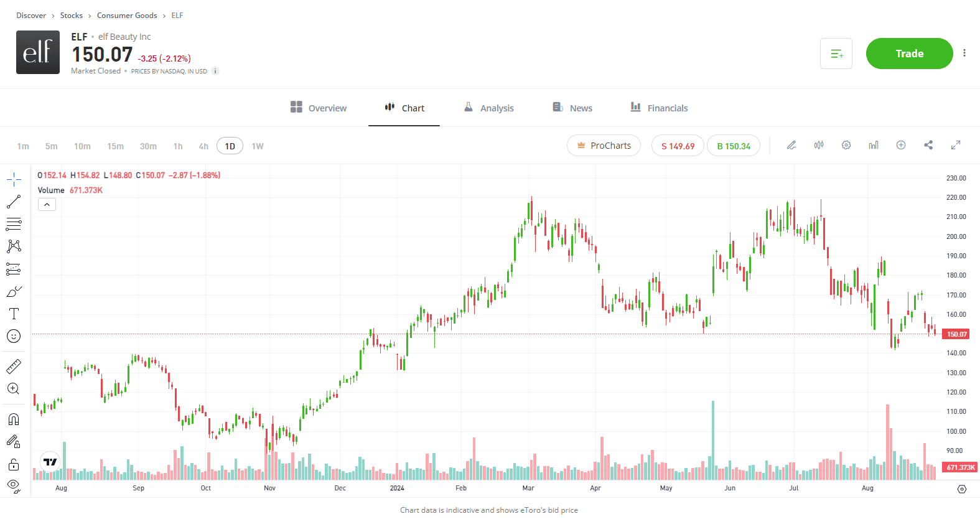The width and height of the screenshot is (980, 519).
Task: Toggle hide all drawings eye icon
Action: [x=14, y=486]
